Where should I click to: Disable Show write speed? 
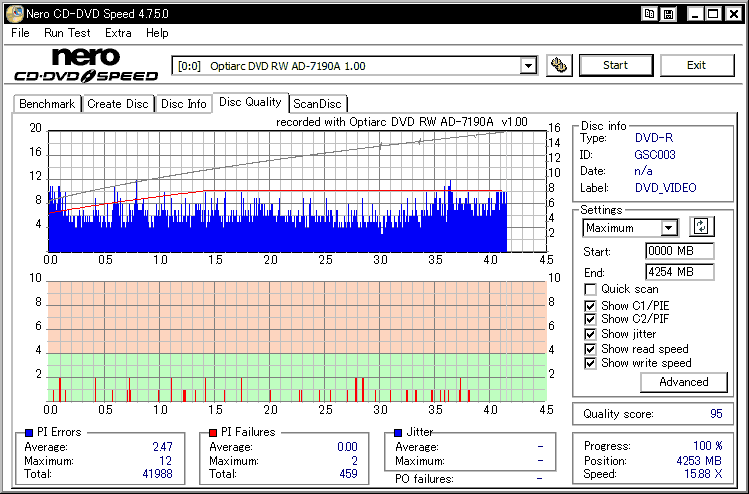591,363
